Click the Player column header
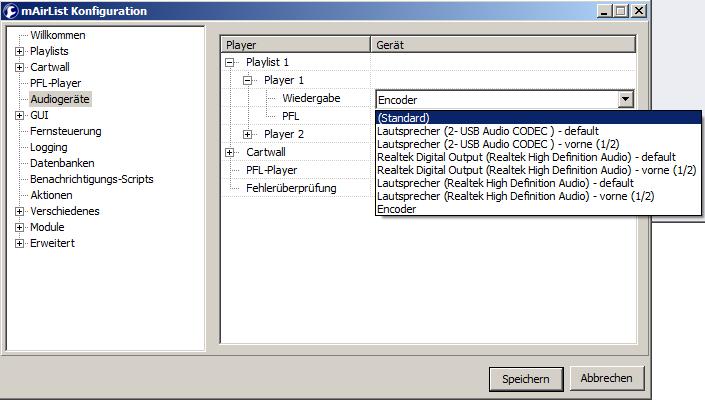 pos(295,45)
